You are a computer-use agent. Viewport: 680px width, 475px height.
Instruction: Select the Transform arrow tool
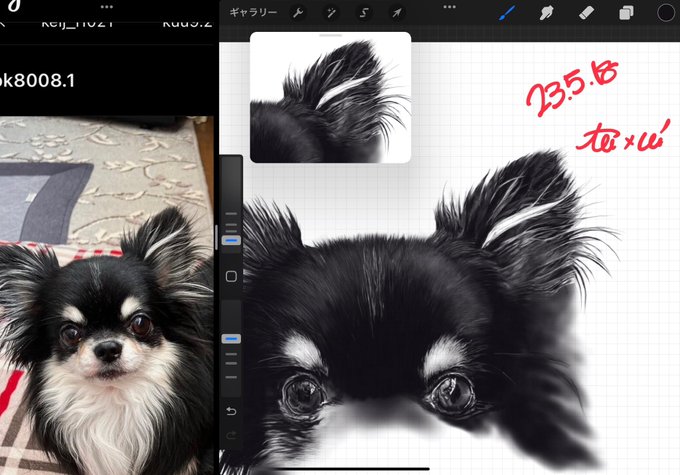click(x=397, y=13)
